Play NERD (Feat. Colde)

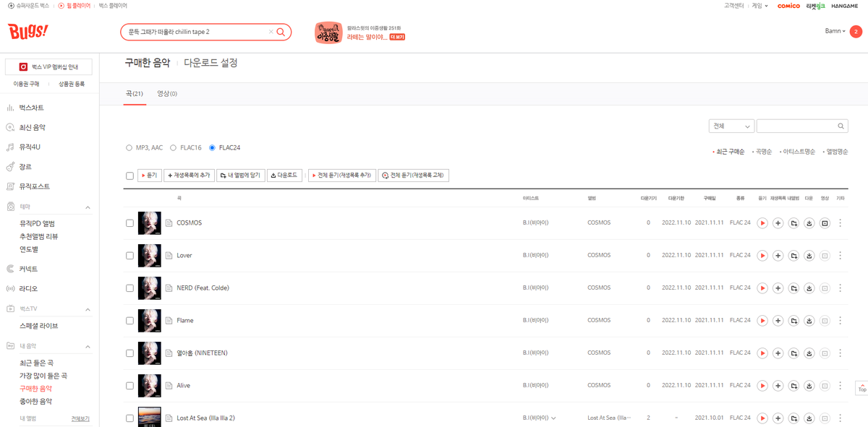click(x=762, y=288)
